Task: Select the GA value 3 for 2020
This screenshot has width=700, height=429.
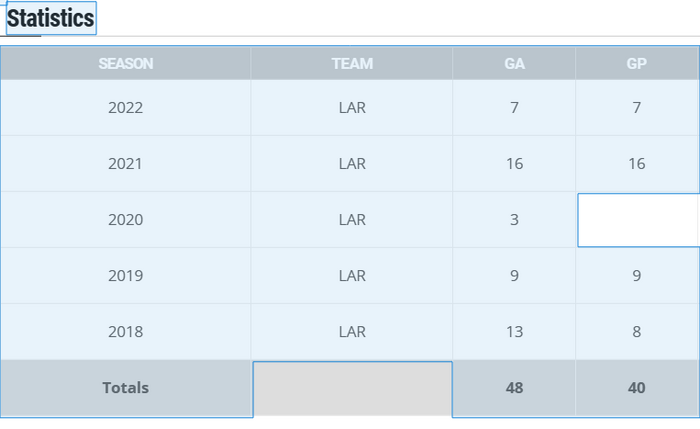Action: (514, 220)
